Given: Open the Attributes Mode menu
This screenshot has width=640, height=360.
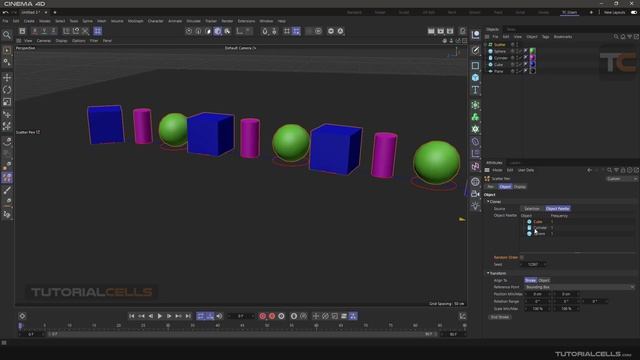Looking at the screenshot, I should coord(497,170).
